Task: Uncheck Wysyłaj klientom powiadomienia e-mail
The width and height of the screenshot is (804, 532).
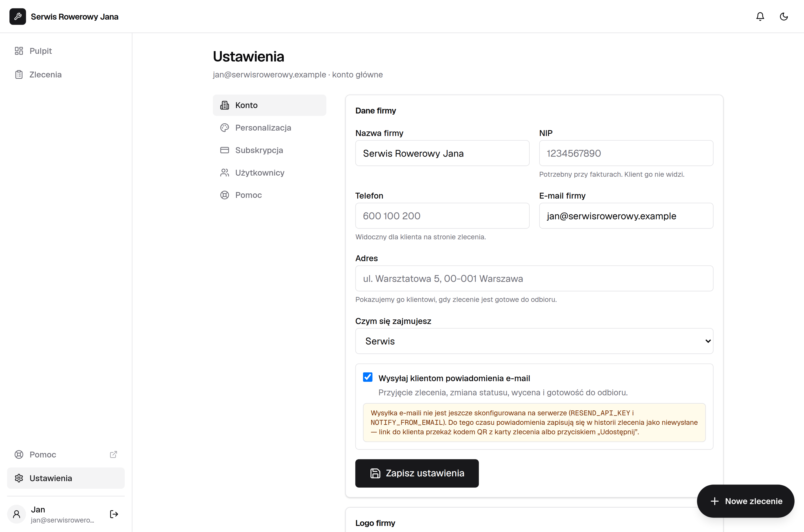Action: (x=368, y=377)
